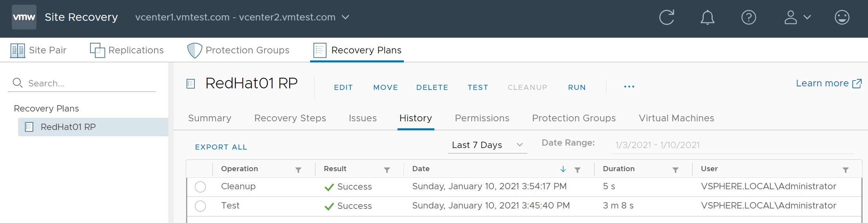Open the Last 7 Days dropdown

tap(487, 145)
